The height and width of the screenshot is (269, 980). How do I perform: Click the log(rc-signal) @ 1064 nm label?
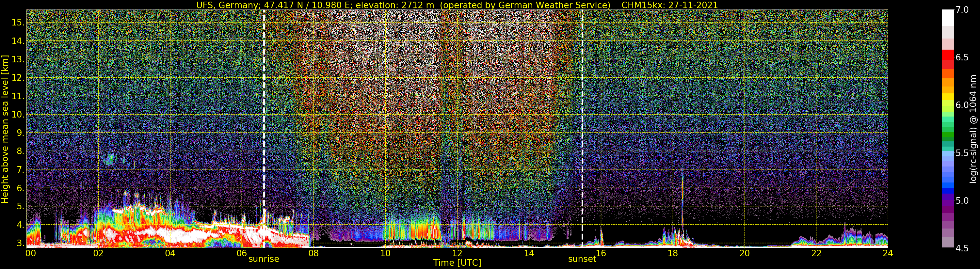(973, 129)
